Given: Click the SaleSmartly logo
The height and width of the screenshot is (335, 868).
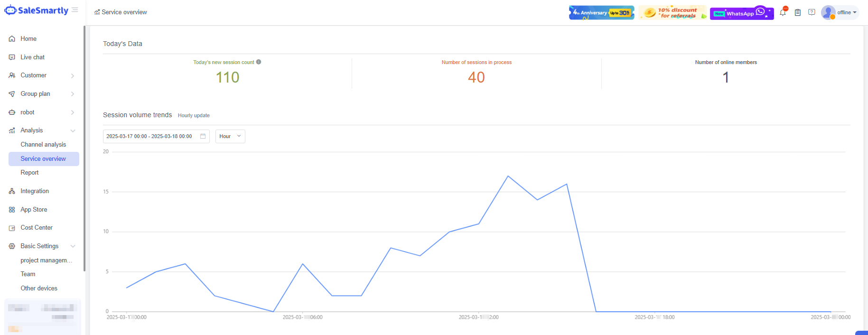Looking at the screenshot, I should [36, 10].
